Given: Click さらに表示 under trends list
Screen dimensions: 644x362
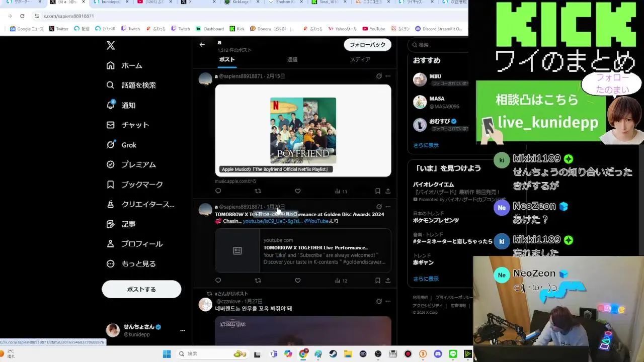Looking at the screenshot, I should [x=426, y=279].
